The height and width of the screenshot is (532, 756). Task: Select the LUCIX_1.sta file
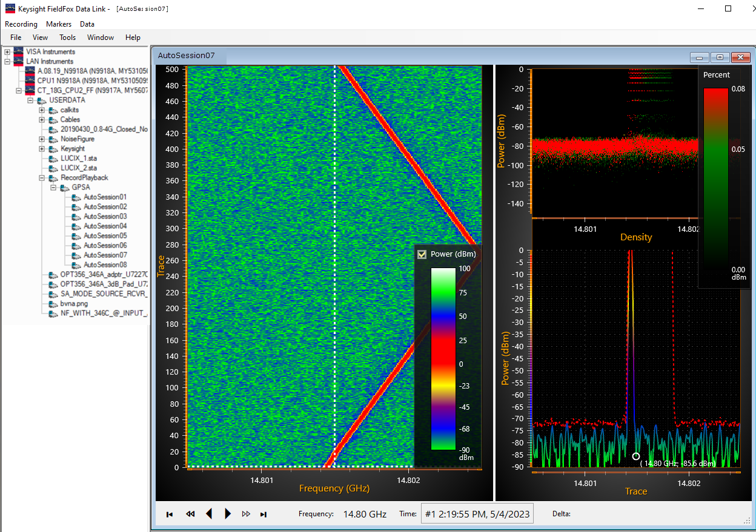[79, 158]
